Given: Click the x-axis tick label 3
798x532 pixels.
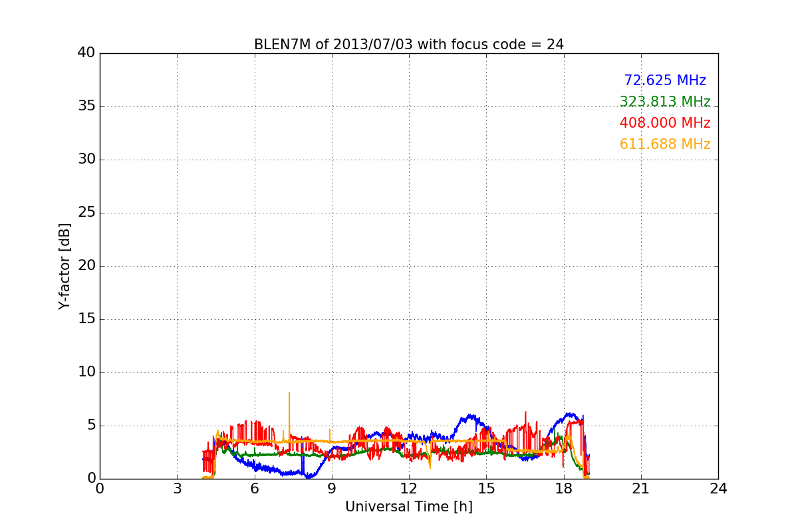Looking at the screenshot, I should pos(177,489).
